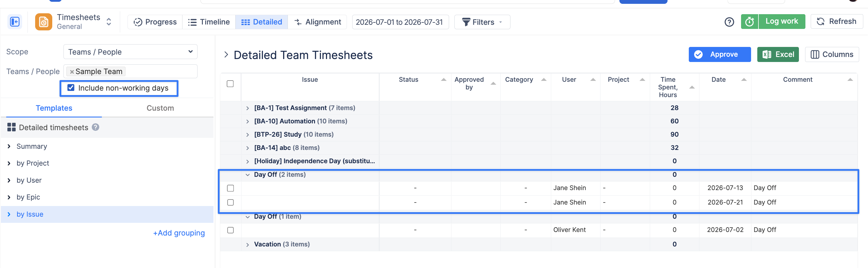
Task: Collapse the sidebar panel icon
Action: tap(15, 22)
